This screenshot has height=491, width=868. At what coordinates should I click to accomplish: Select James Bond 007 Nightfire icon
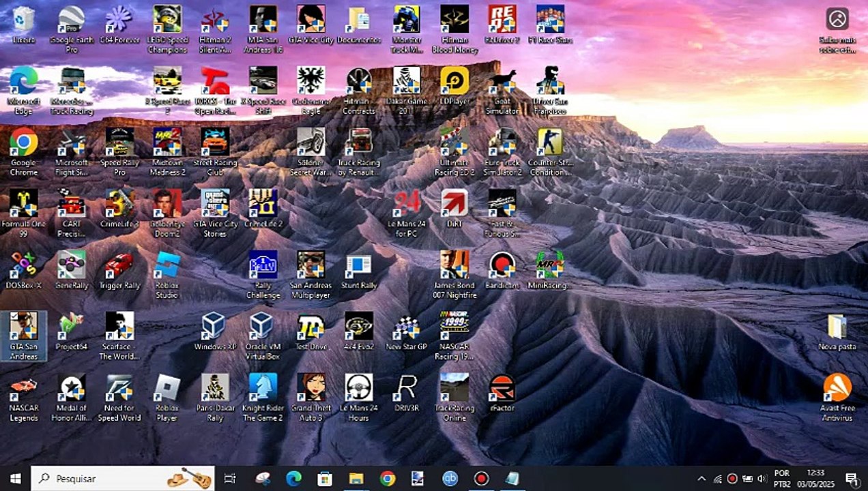pos(454,276)
